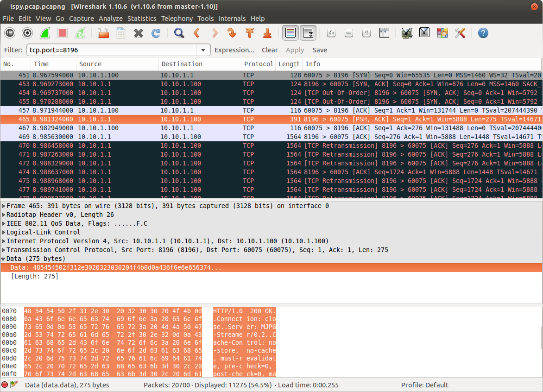Open capture options gear icon

27,33
